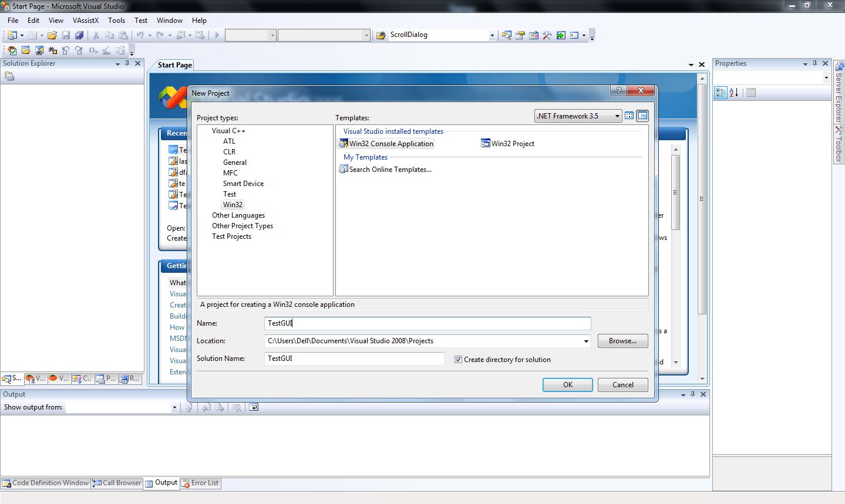Select the Other Languages project type
Image resolution: width=845 pixels, height=504 pixels.
pos(238,215)
